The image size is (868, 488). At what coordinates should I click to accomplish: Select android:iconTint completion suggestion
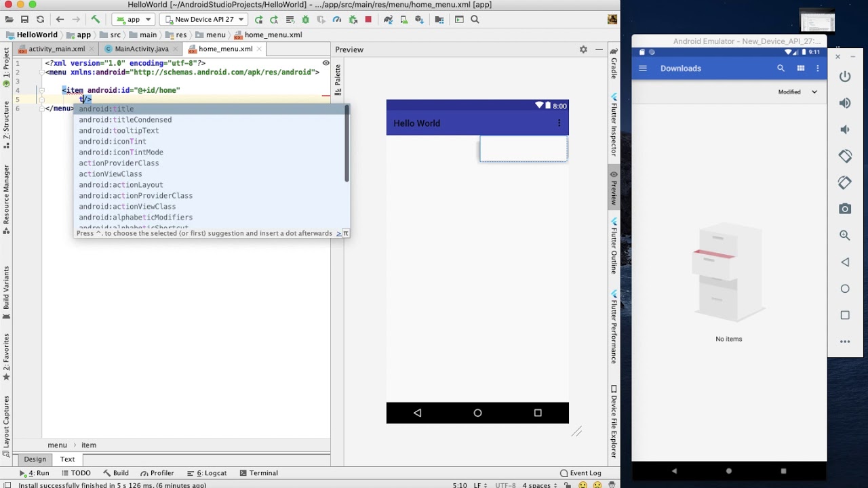(x=210, y=142)
